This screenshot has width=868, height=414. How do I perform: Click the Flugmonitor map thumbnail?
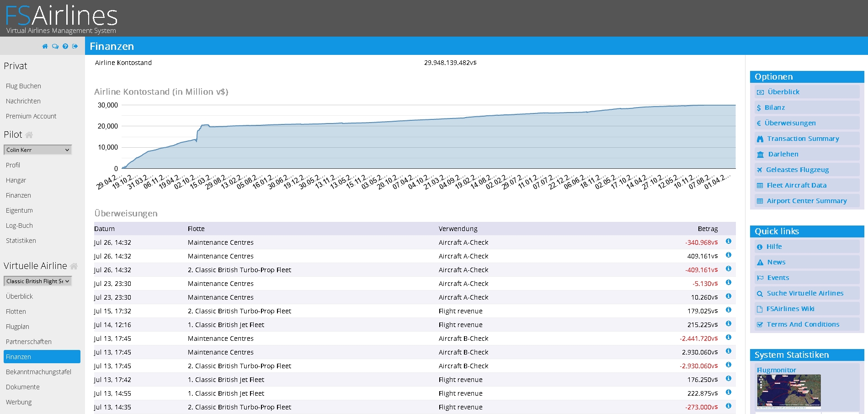(788, 391)
